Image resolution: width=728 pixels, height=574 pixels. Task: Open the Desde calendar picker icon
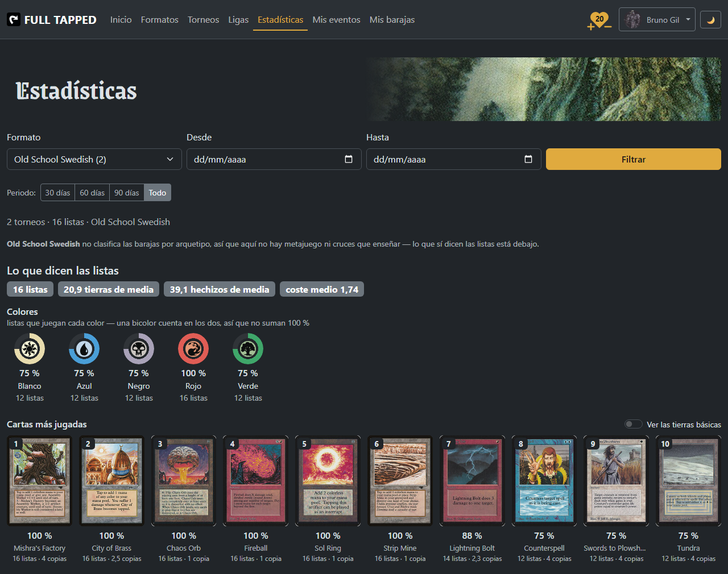pos(349,159)
